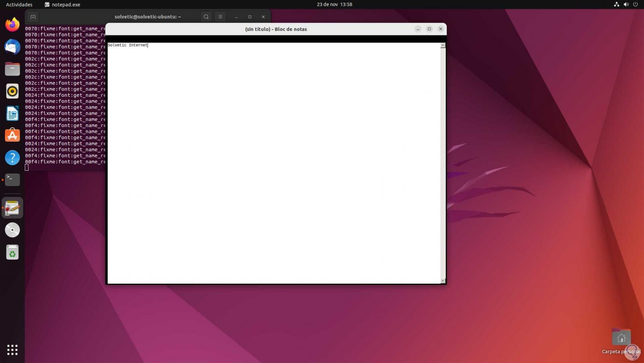Click the text 'Solvetic Internet' in notepad
The image size is (644, 363).
pyautogui.click(x=128, y=45)
